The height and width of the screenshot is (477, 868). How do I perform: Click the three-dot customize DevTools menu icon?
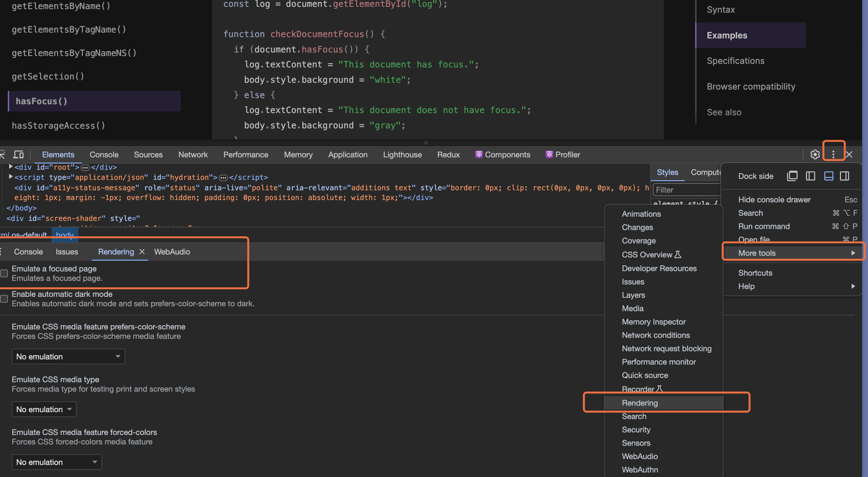pos(833,154)
